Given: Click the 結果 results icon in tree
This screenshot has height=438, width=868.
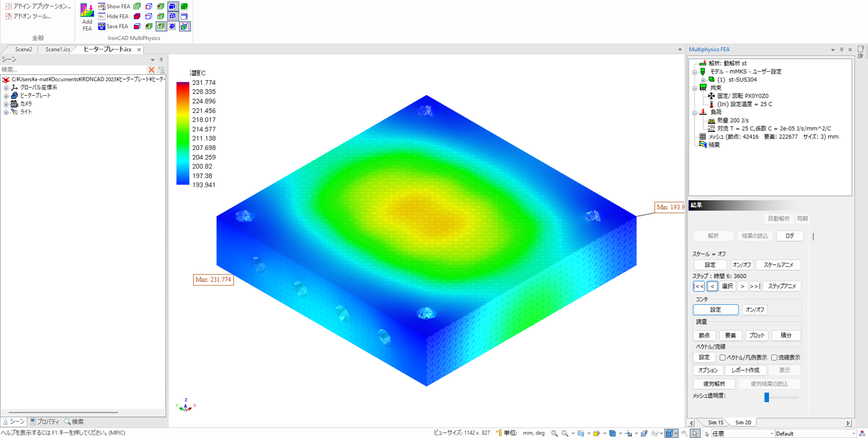Looking at the screenshot, I should pos(703,145).
